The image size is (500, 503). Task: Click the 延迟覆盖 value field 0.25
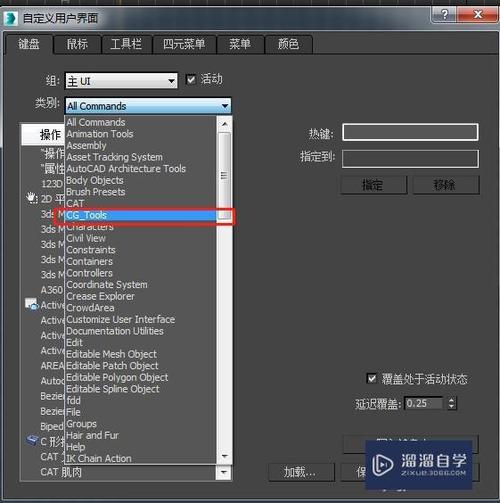(x=423, y=403)
